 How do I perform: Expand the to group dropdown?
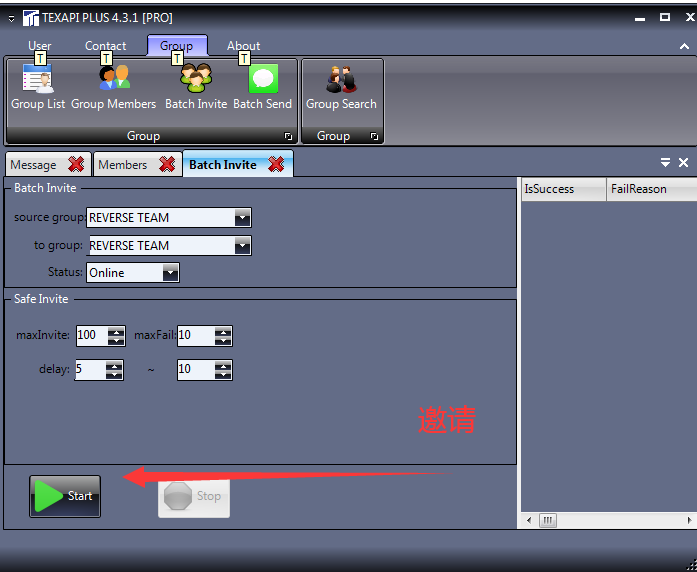click(x=242, y=246)
